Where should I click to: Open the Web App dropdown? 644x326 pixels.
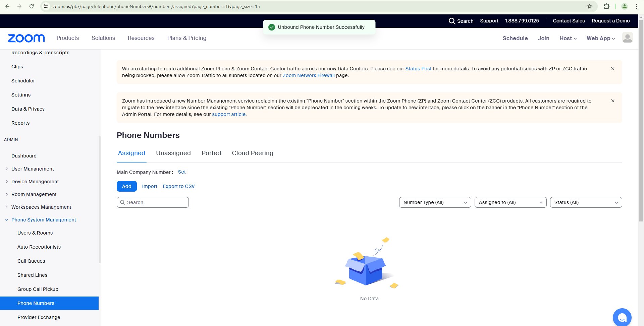click(x=601, y=38)
